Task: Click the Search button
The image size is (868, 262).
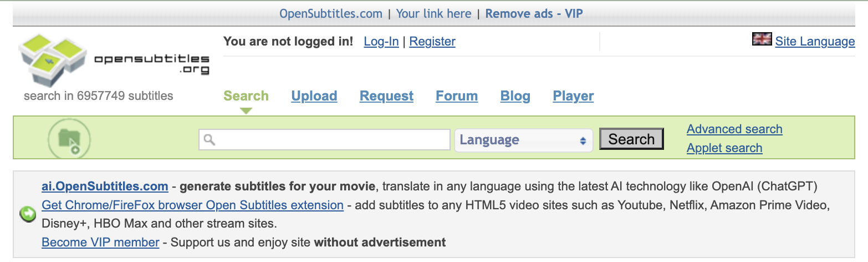Action: (631, 139)
